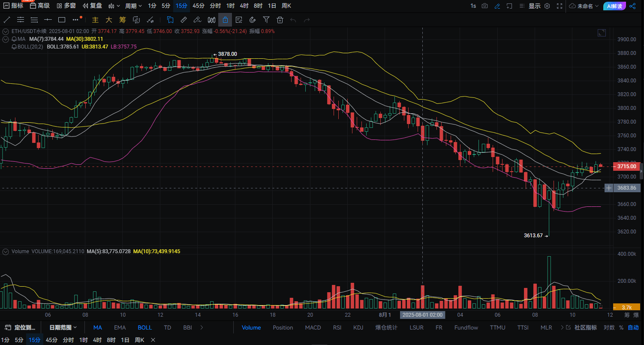Toggle the lock drawings icon
Screen dimensions: 644x345
point(225,20)
